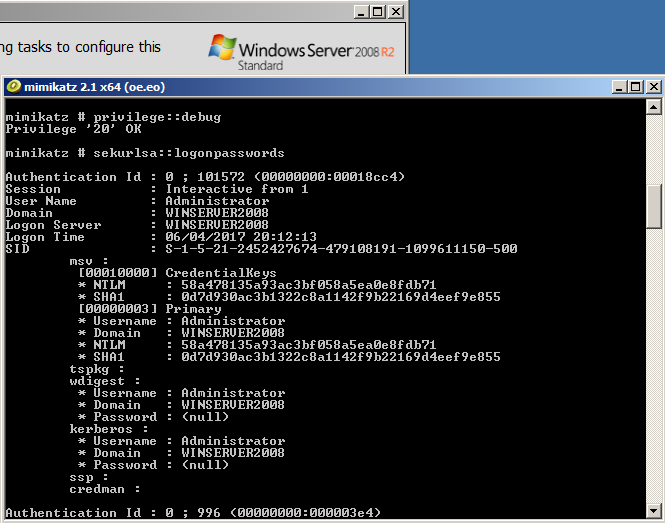Click 'tasks to configure this' text in background window
This screenshot has height=523, width=665.
point(89,47)
